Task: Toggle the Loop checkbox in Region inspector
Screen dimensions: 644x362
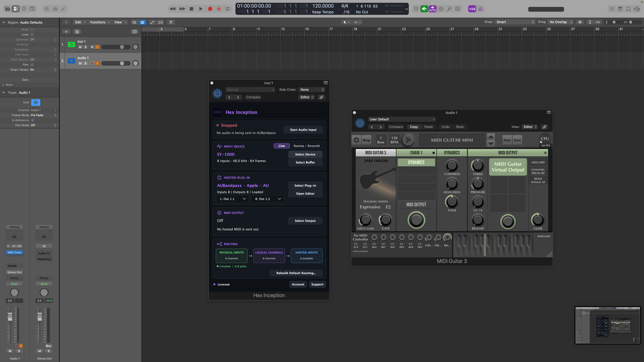Action: tap(32, 35)
